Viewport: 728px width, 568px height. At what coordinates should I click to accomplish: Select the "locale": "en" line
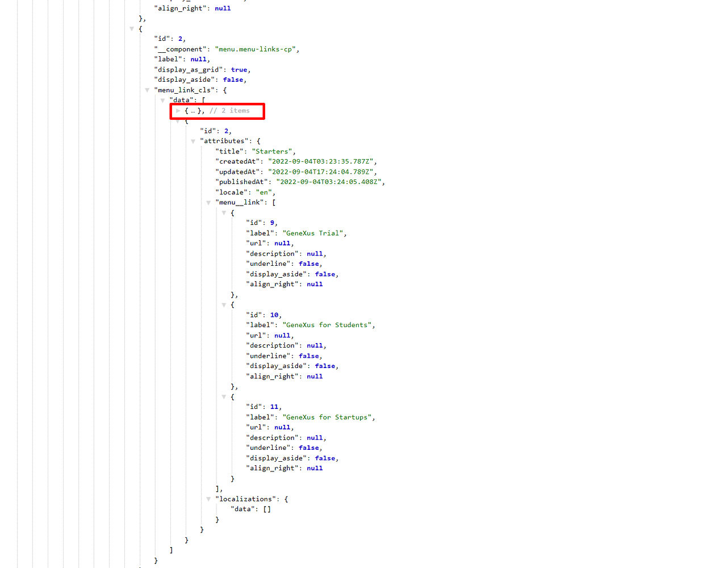coord(245,192)
